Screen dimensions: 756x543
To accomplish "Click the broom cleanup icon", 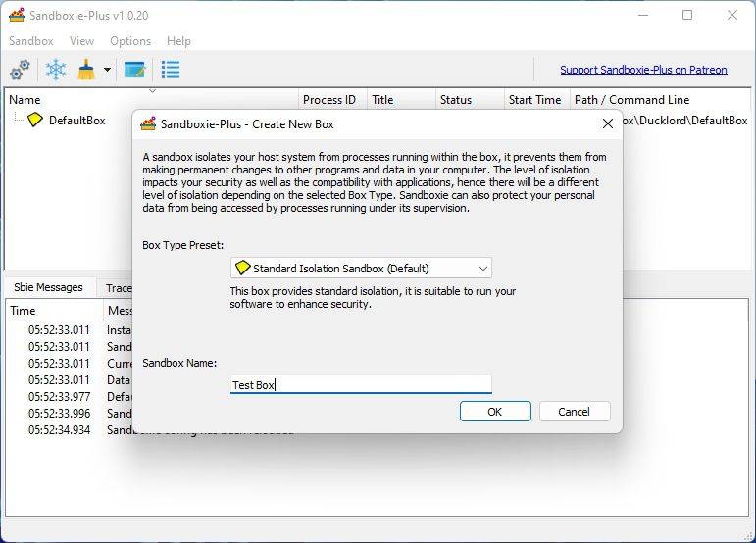I will 86,70.
